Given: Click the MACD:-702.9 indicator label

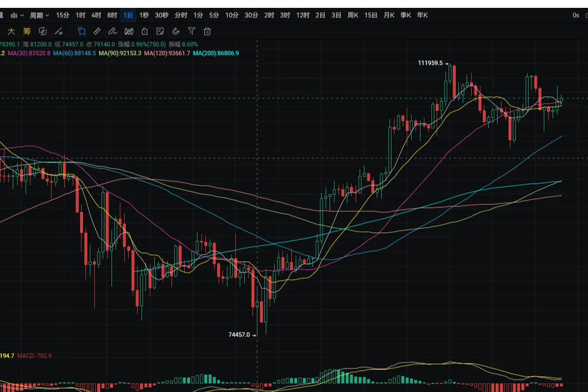Looking at the screenshot, I should [34, 356].
